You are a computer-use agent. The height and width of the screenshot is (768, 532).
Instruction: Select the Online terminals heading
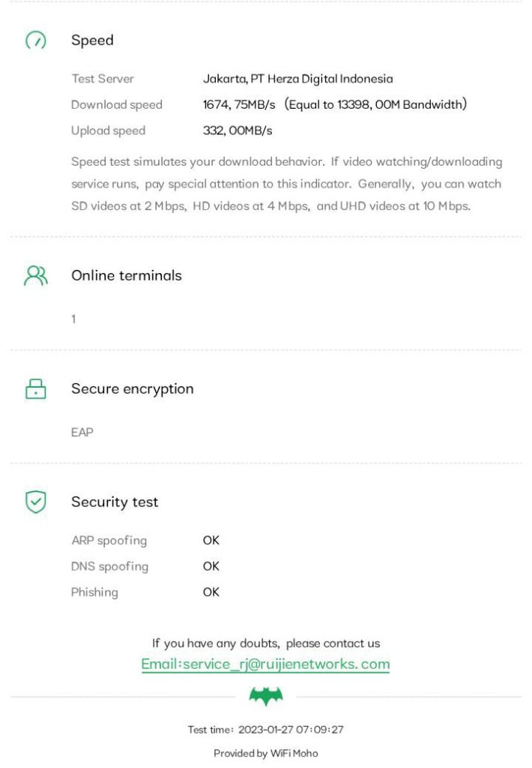pyautogui.click(x=126, y=275)
